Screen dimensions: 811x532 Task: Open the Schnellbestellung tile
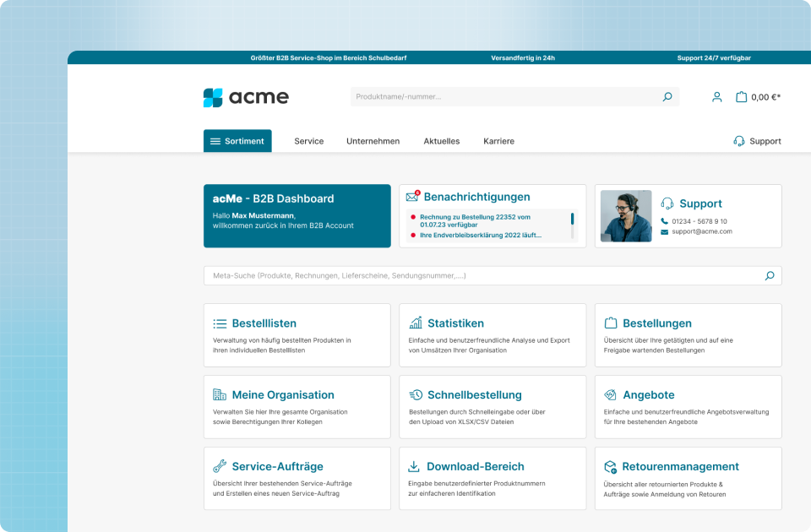coord(492,407)
